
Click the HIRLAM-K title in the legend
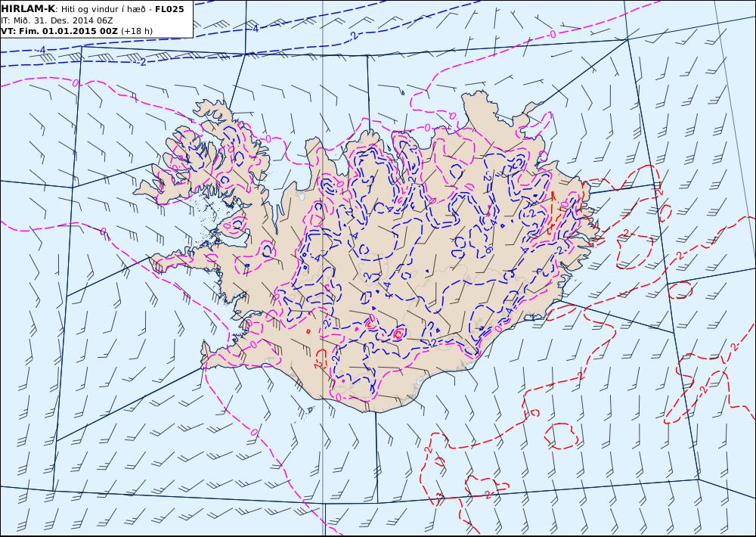[28, 9]
